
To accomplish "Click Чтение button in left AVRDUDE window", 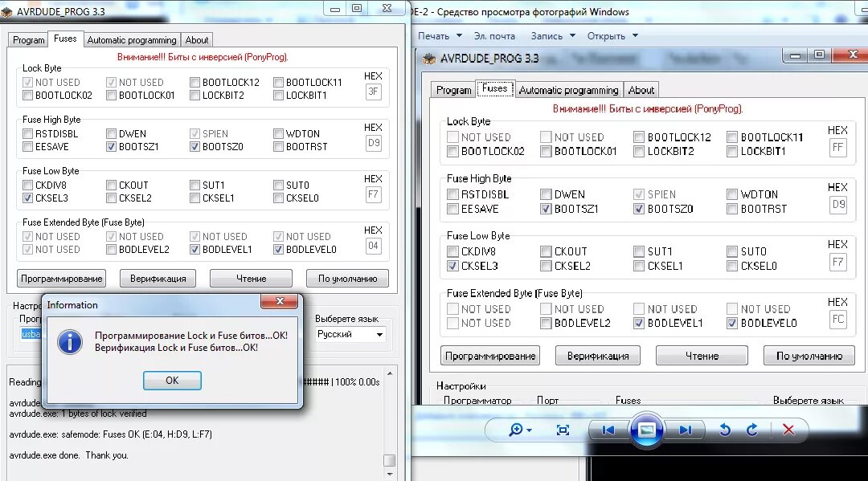I will coord(251,279).
